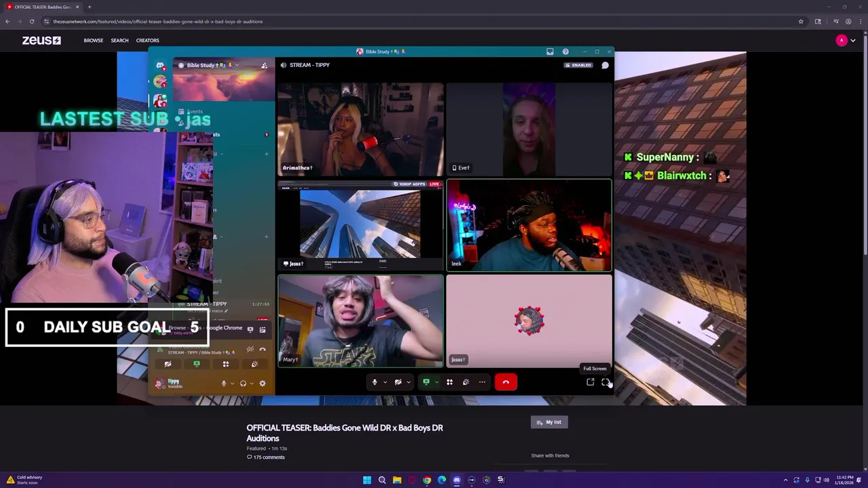868x488 pixels.
Task: Select leek's video tile
Action: 529,225
